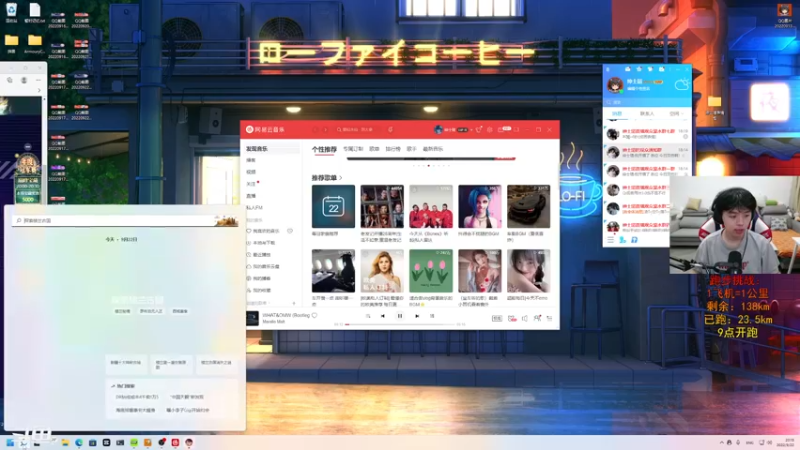
Task: Add new playlist with sidebar plus icon
Action: click(x=294, y=303)
